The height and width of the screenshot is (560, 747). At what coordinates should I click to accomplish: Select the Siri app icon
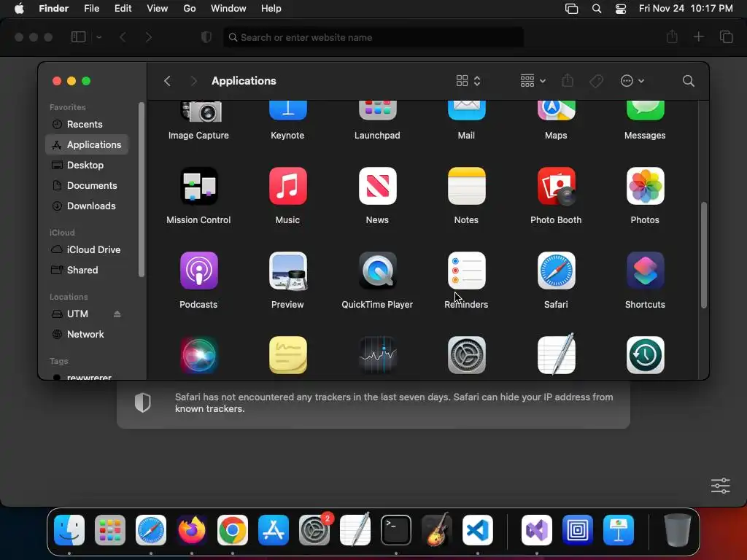coord(198,355)
